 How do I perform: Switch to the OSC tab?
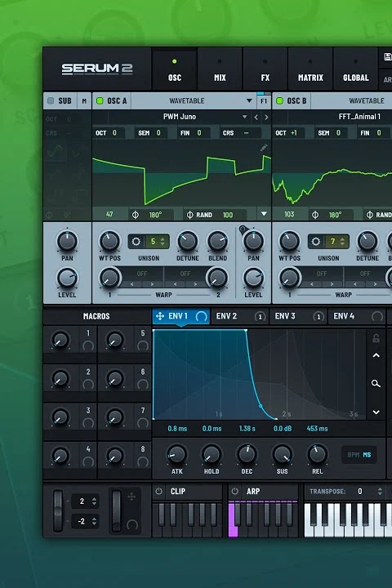tap(175, 69)
